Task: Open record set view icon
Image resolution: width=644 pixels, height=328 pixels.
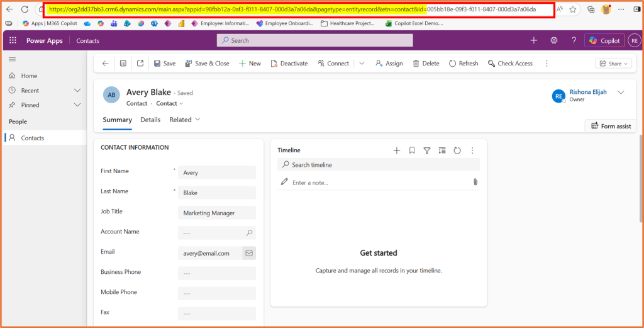Action: pos(123,64)
